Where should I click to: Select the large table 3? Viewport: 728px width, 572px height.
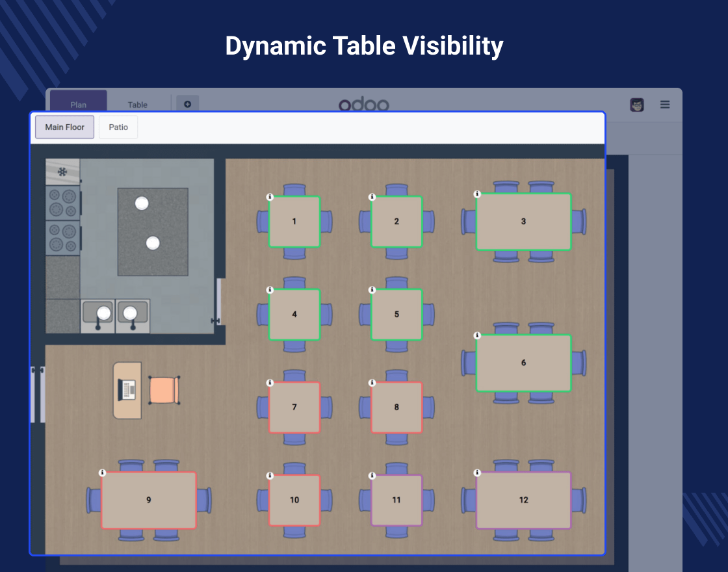pos(524,222)
